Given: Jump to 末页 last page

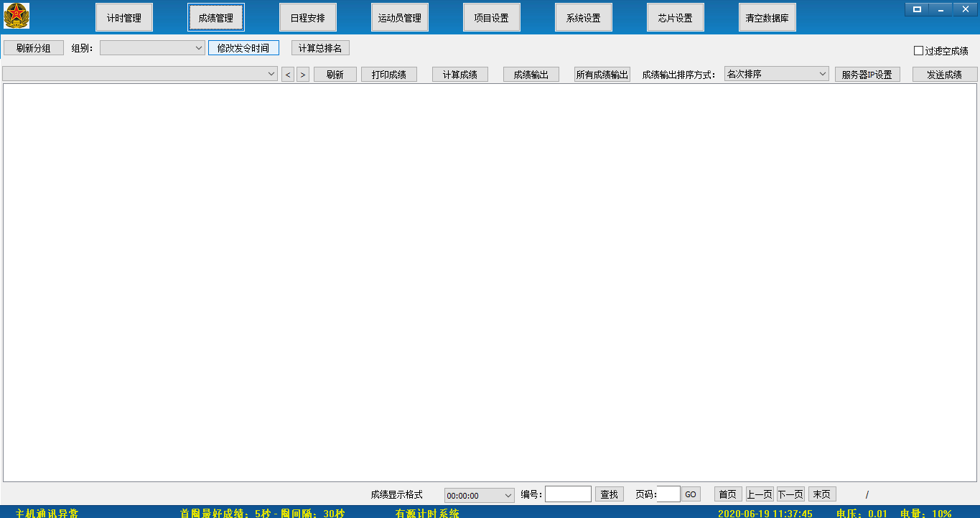Looking at the screenshot, I should tap(822, 494).
